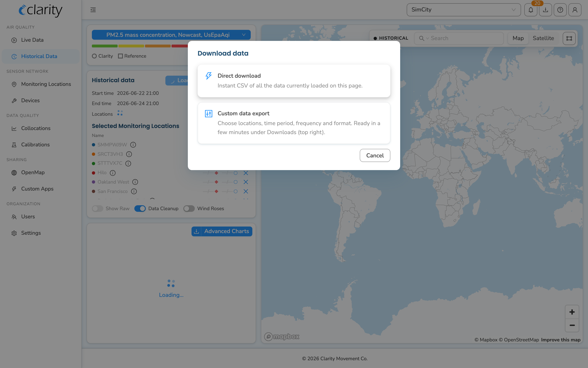Open Settings page
This screenshot has width=588, height=368.
(x=41, y=233)
